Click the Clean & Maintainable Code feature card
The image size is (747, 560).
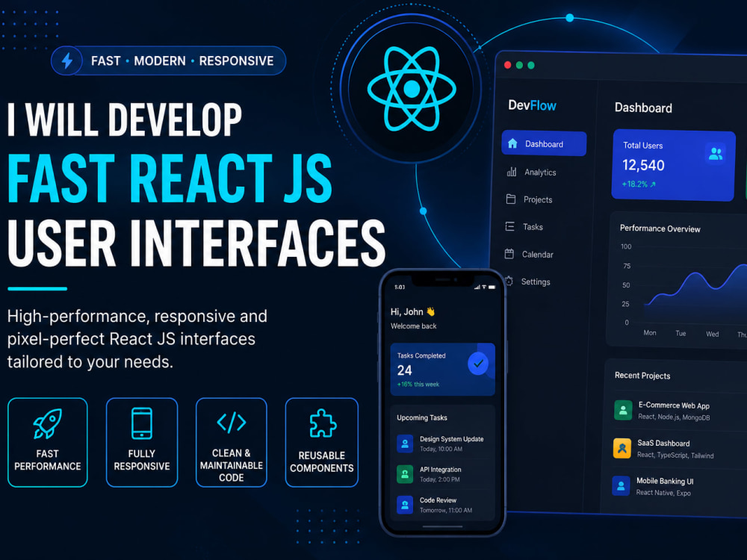pos(232,442)
